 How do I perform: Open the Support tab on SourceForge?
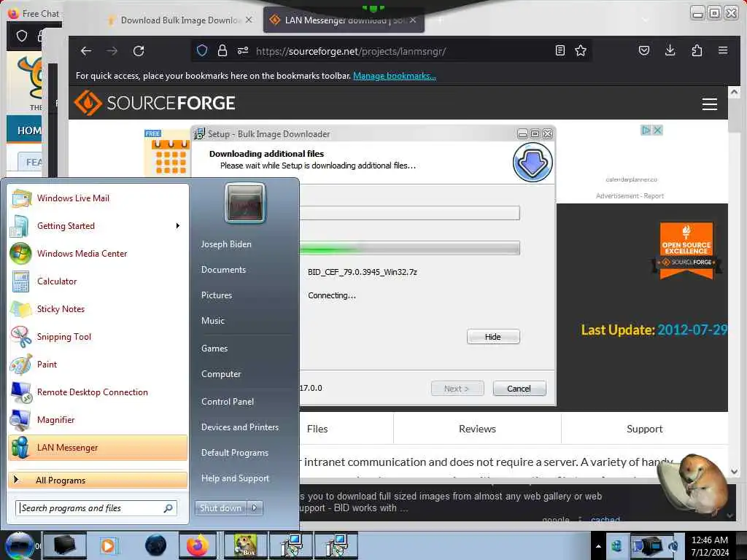pyautogui.click(x=645, y=429)
